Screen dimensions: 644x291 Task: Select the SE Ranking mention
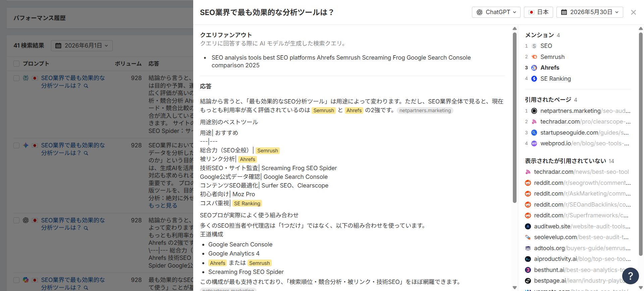point(555,79)
